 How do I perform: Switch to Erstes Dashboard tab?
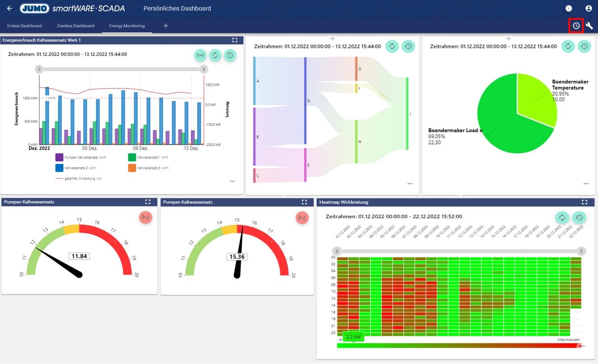(x=24, y=26)
